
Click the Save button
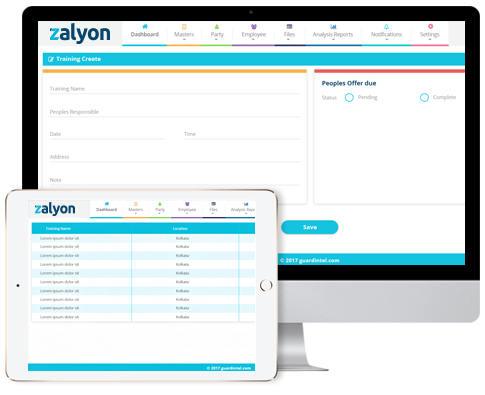click(x=310, y=227)
